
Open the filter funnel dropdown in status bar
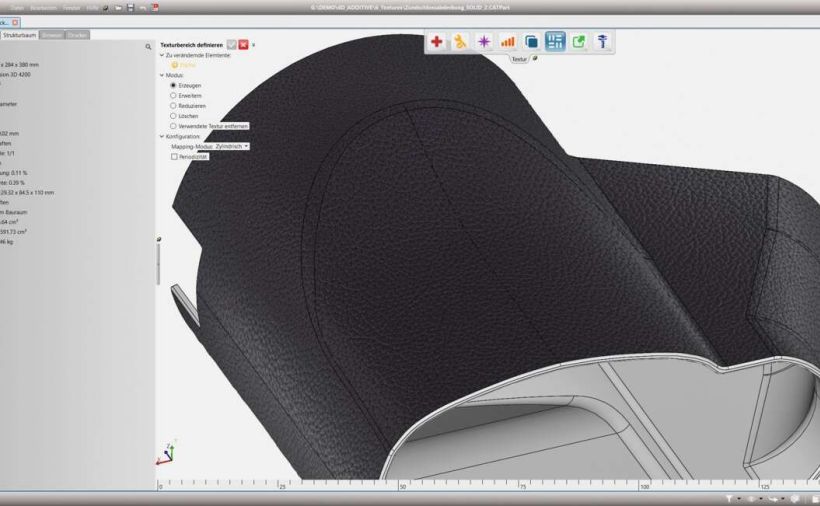(x=731, y=498)
